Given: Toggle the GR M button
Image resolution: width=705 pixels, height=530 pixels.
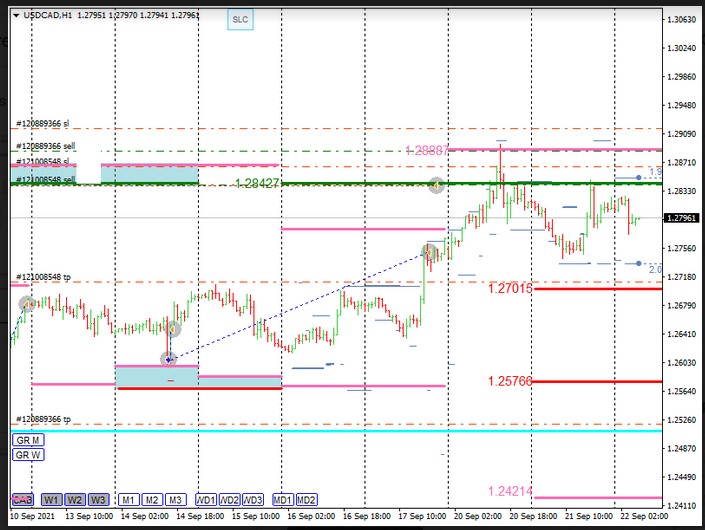Looking at the screenshot, I should pos(28,440).
